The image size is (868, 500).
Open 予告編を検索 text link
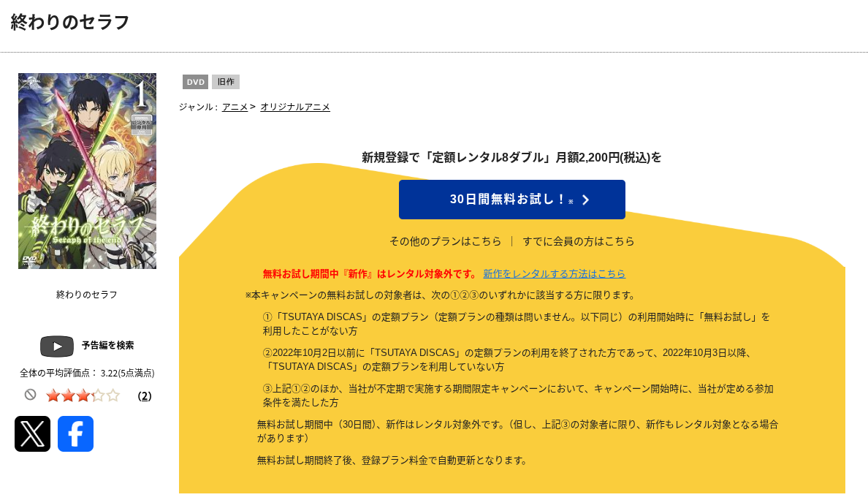[108, 345]
